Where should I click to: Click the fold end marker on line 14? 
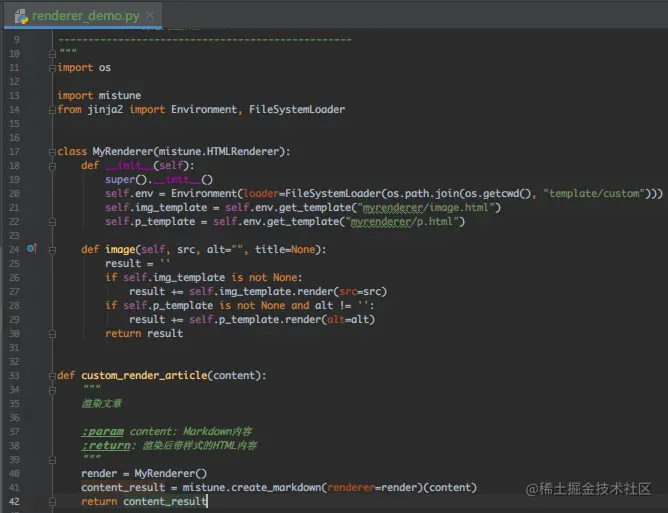(52, 110)
